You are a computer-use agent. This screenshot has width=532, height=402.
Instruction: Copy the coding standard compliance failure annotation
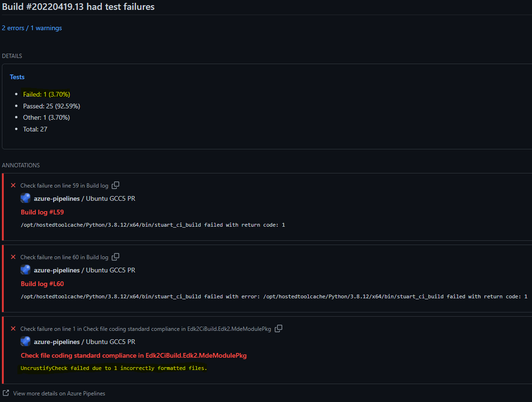click(278, 328)
